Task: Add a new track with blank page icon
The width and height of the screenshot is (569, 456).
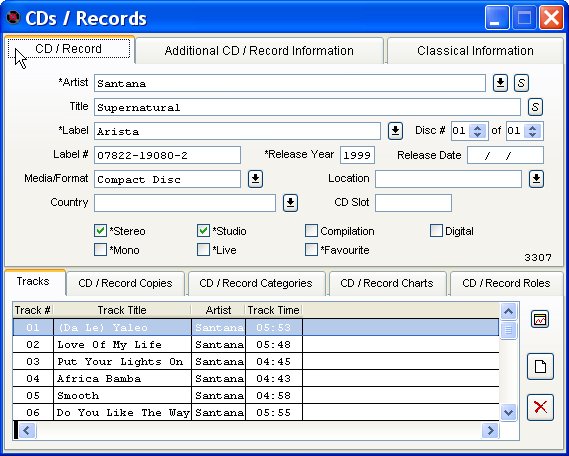Action: point(540,366)
